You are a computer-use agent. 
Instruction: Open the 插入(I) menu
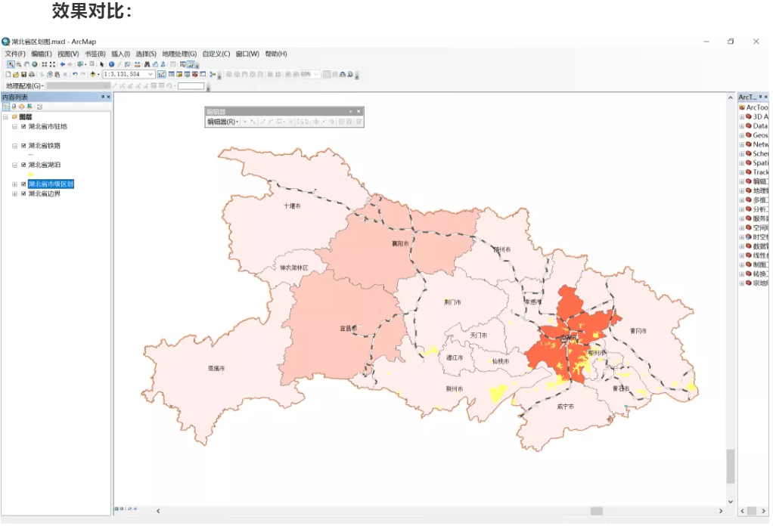(120, 54)
